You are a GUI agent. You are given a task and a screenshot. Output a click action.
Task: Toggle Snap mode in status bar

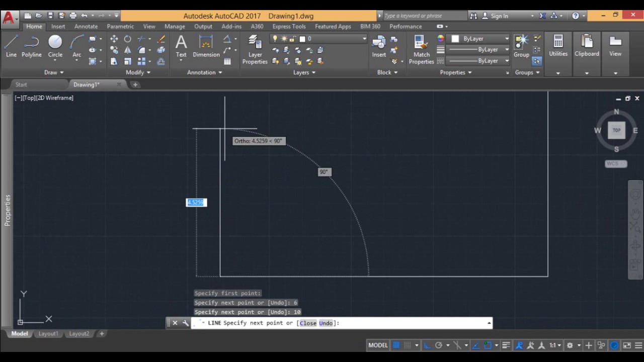click(x=408, y=345)
